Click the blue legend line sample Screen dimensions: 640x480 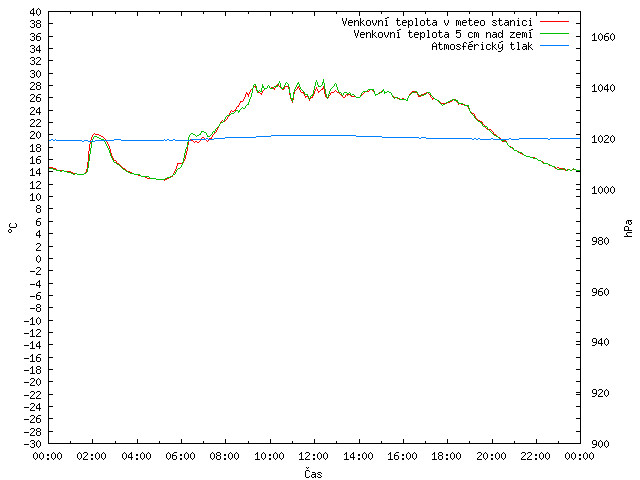[554, 45]
